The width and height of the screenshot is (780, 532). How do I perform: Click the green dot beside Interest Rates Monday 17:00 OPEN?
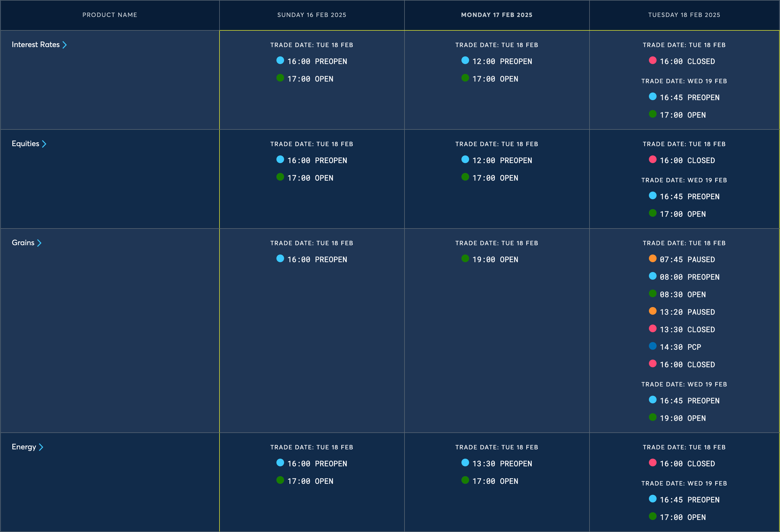(465, 78)
